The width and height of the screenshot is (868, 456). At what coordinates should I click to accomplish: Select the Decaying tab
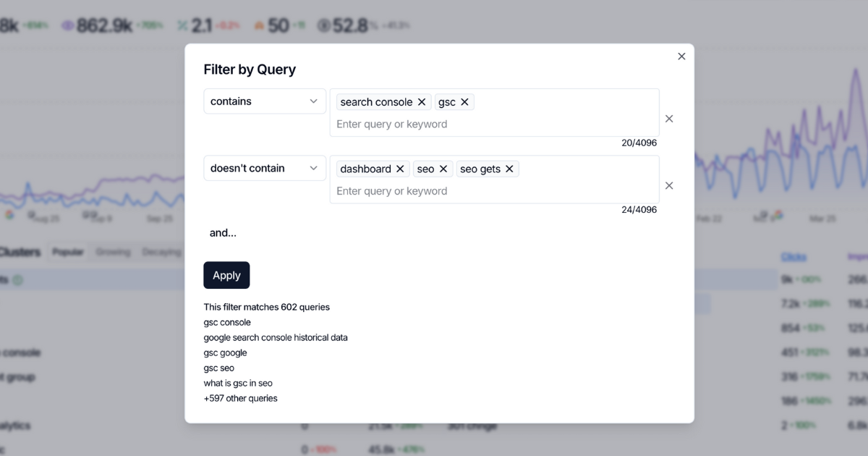coord(161,252)
